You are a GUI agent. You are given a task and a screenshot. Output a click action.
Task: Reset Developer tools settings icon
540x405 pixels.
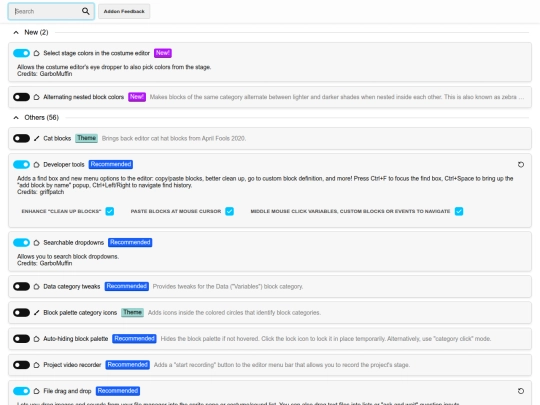(521, 165)
